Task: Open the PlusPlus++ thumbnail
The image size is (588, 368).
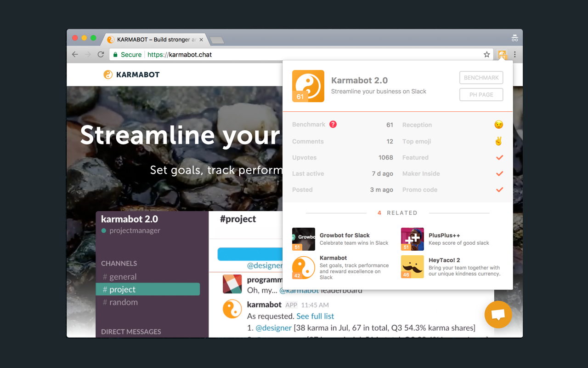Action: click(x=413, y=239)
